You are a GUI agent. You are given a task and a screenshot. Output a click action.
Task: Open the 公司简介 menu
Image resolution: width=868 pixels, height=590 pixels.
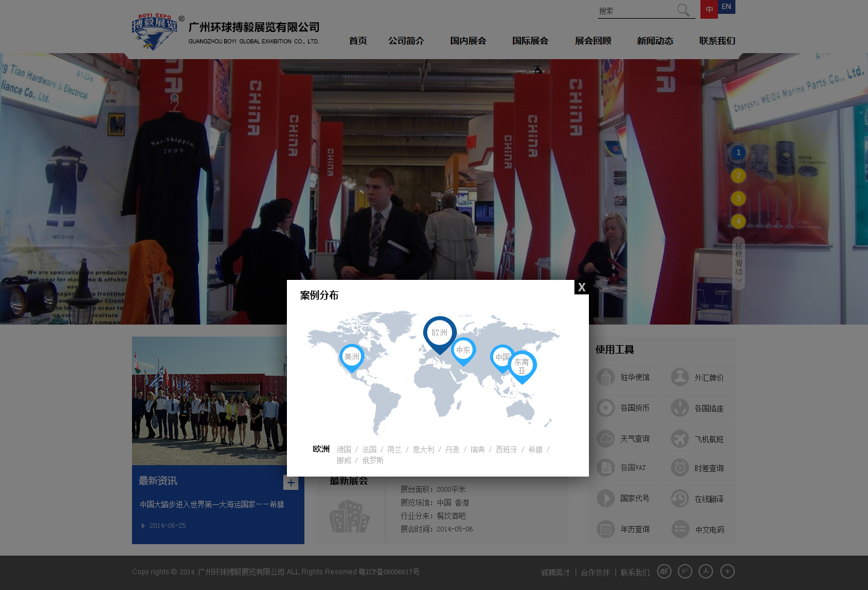tap(406, 41)
